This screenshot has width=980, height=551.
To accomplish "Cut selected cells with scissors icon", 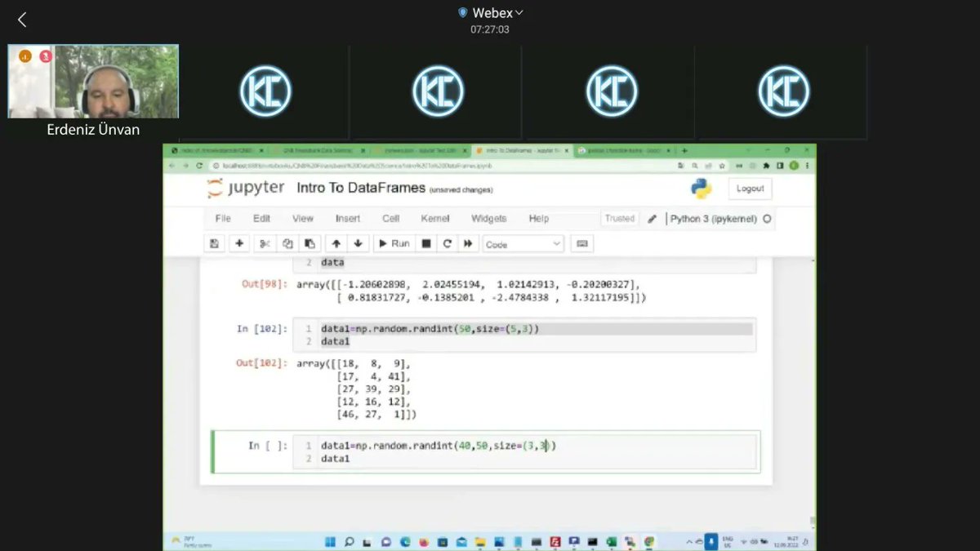I will tap(265, 243).
